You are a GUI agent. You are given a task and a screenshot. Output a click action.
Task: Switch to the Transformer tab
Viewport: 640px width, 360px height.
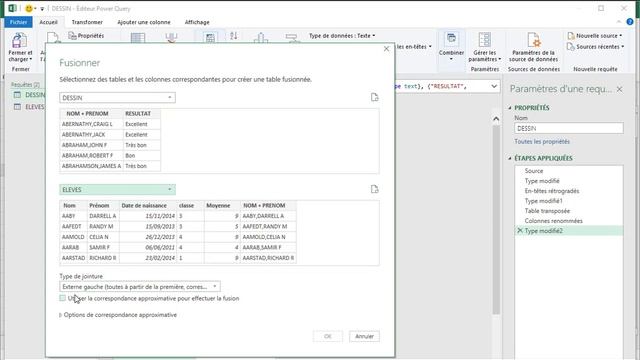click(x=87, y=22)
